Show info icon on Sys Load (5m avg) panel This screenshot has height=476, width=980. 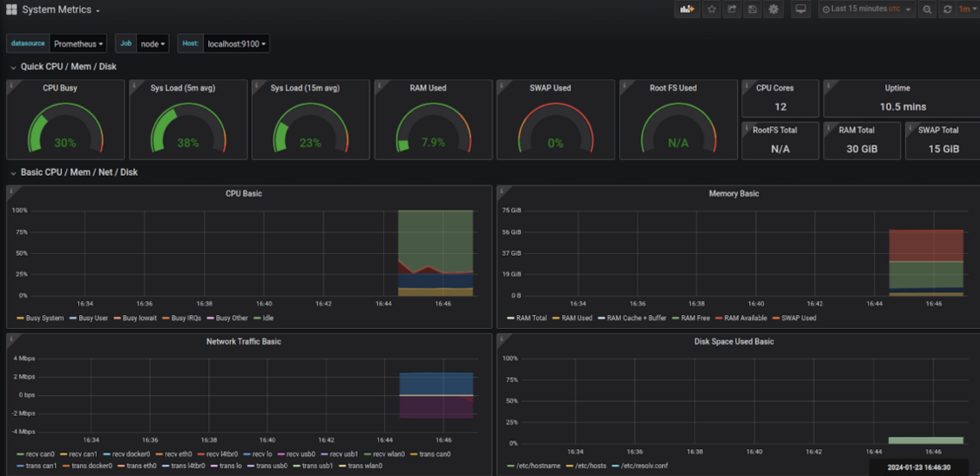click(x=134, y=85)
